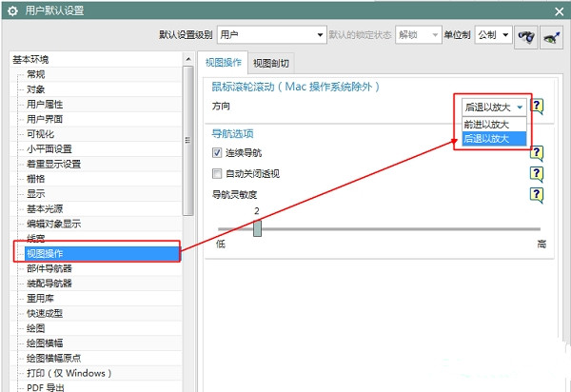Click the category list vertical scrollbar
This screenshot has width=571, height=392.
click(188, 143)
